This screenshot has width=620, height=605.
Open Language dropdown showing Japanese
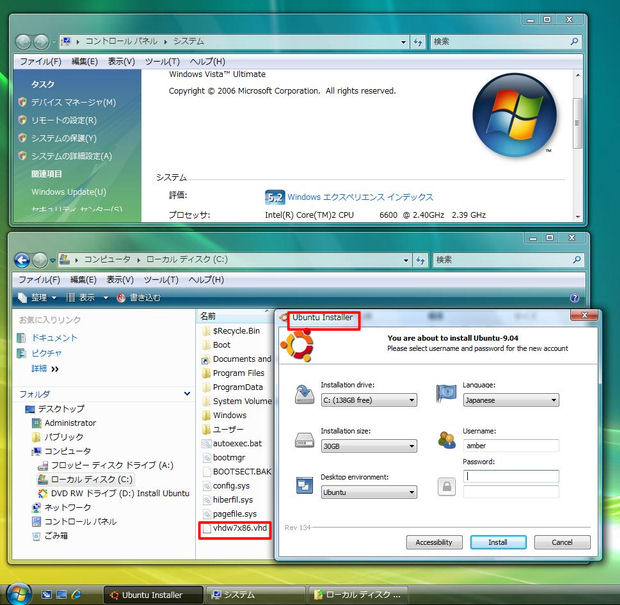point(511,400)
